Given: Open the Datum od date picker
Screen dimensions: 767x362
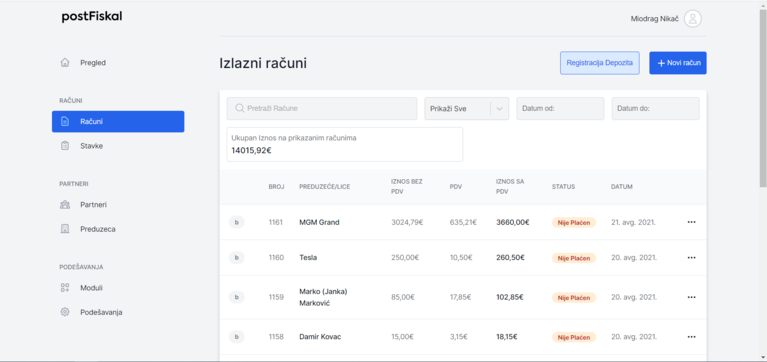Looking at the screenshot, I should coord(561,109).
